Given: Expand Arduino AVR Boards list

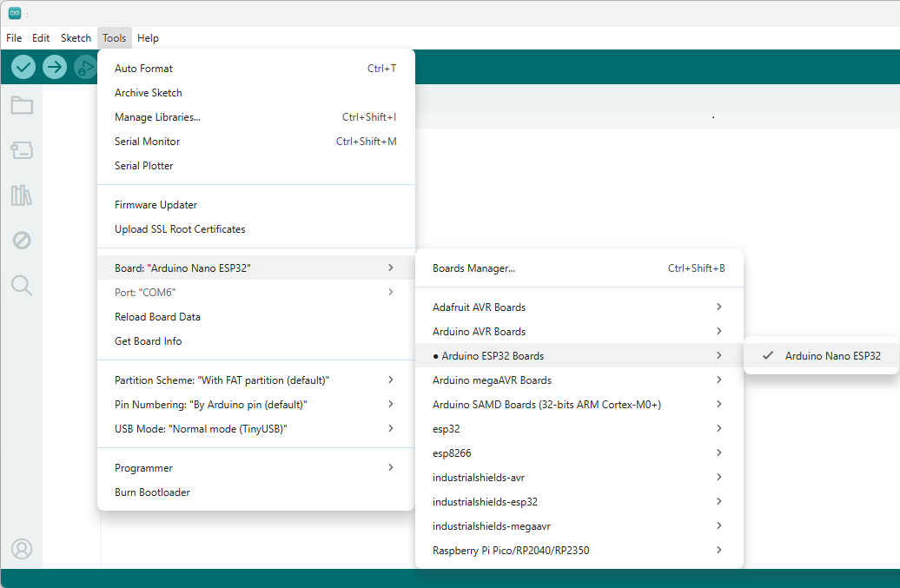Looking at the screenshot, I should click(579, 331).
